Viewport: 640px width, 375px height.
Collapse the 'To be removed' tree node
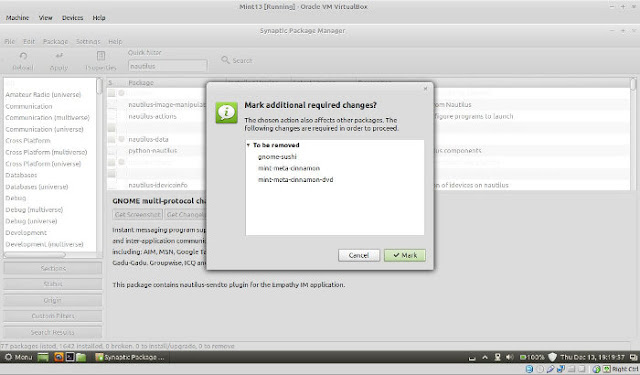248,145
